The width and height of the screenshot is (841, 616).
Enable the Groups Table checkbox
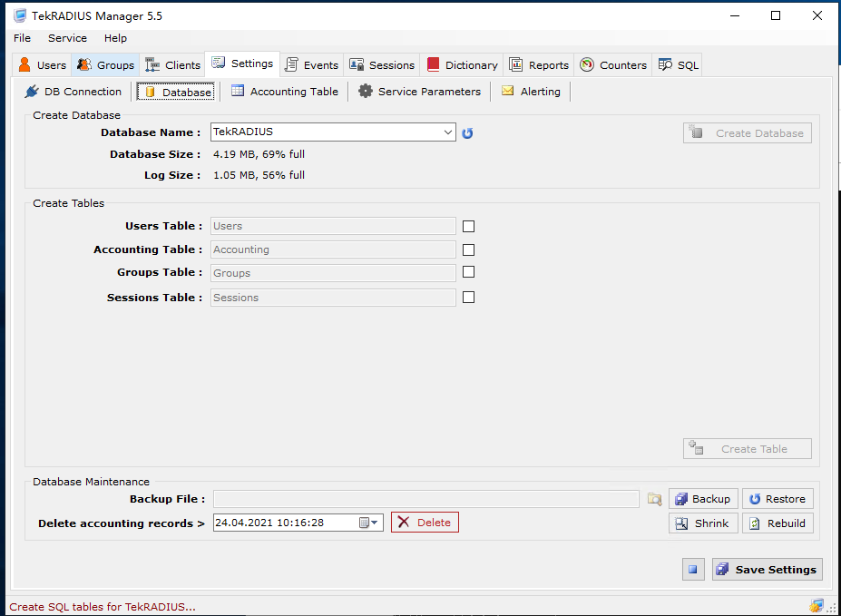(469, 272)
